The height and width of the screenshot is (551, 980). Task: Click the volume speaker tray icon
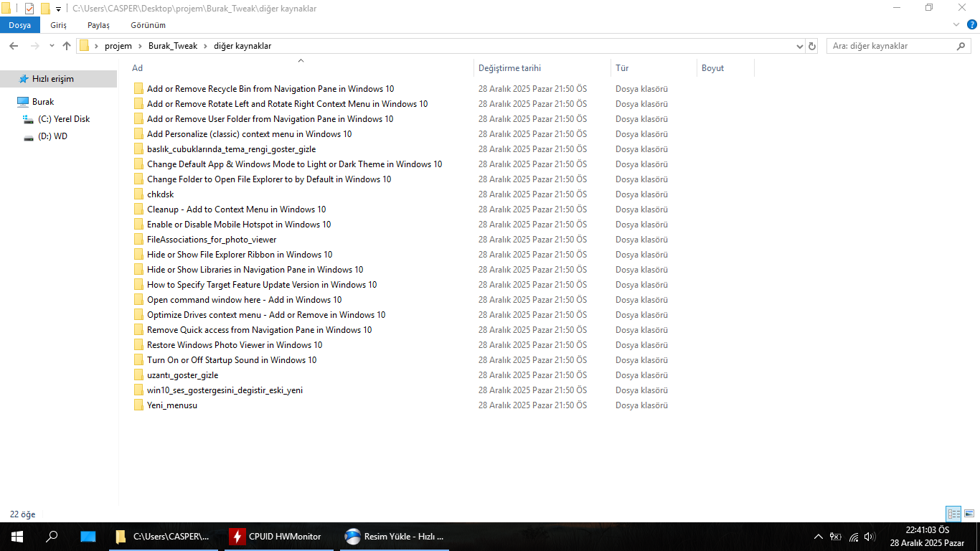click(x=870, y=537)
